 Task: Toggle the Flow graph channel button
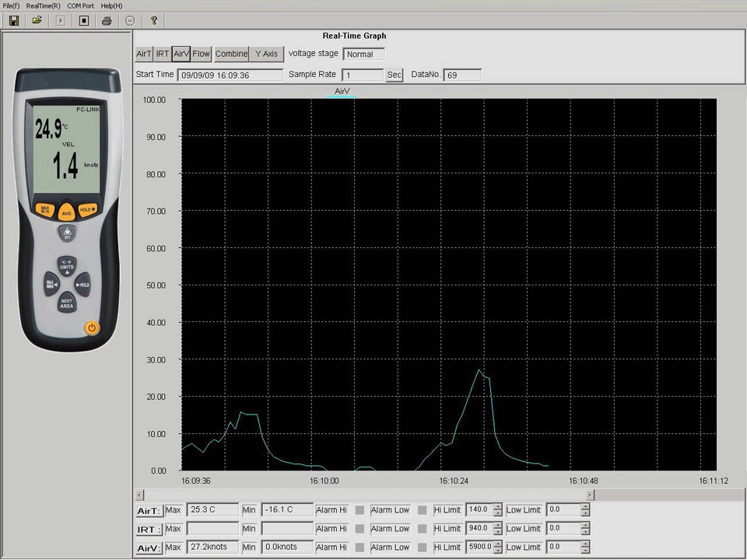tap(202, 54)
